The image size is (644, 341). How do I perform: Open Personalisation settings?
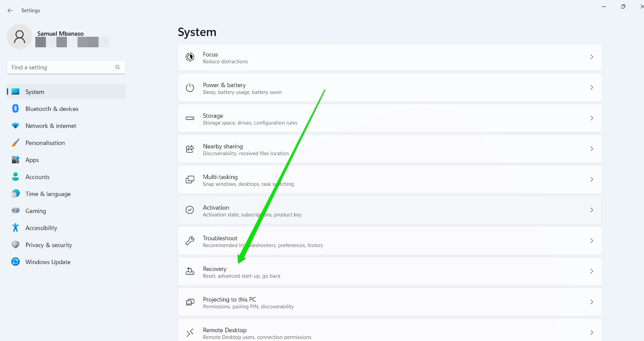[x=66, y=143]
